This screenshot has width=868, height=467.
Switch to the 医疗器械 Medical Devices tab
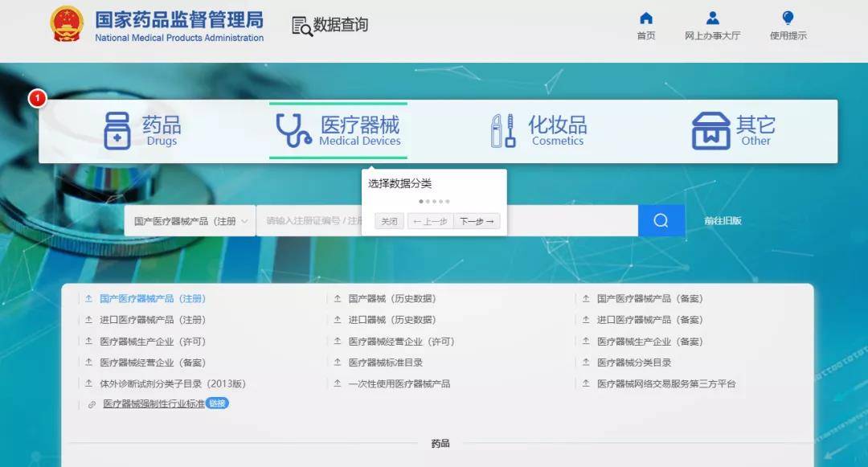pyautogui.click(x=338, y=131)
